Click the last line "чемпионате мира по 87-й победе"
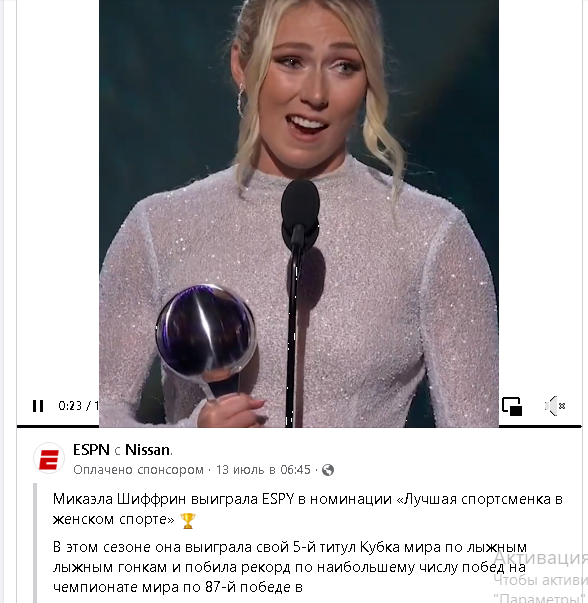Viewport: 588px width, 603px height. (x=178, y=587)
